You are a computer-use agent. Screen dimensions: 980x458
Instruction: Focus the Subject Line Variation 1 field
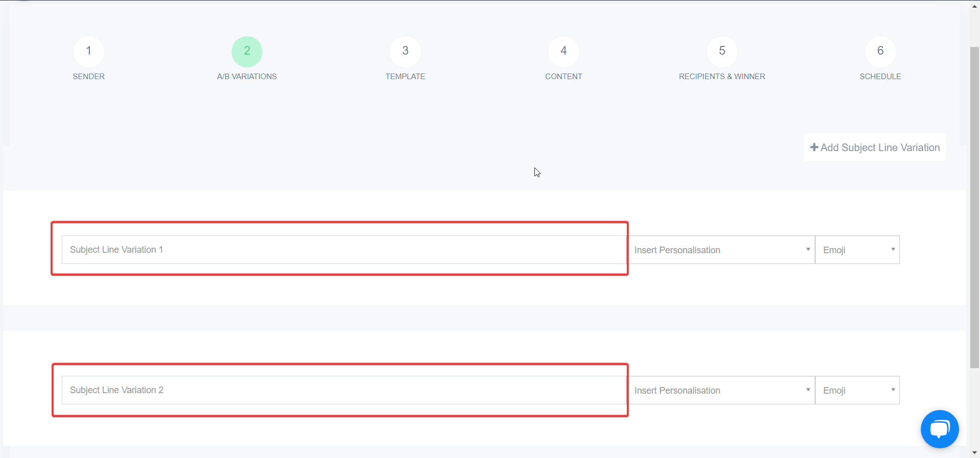click(x=344, y=250)
